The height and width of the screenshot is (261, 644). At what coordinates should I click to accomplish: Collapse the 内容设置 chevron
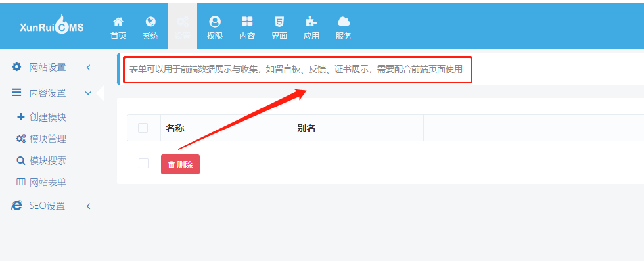click(88, 93)
